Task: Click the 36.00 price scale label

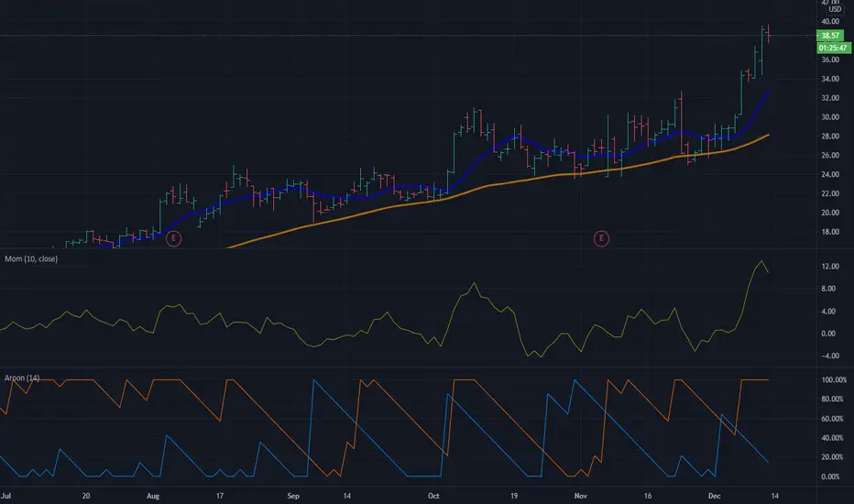Action: pos(830,60)
